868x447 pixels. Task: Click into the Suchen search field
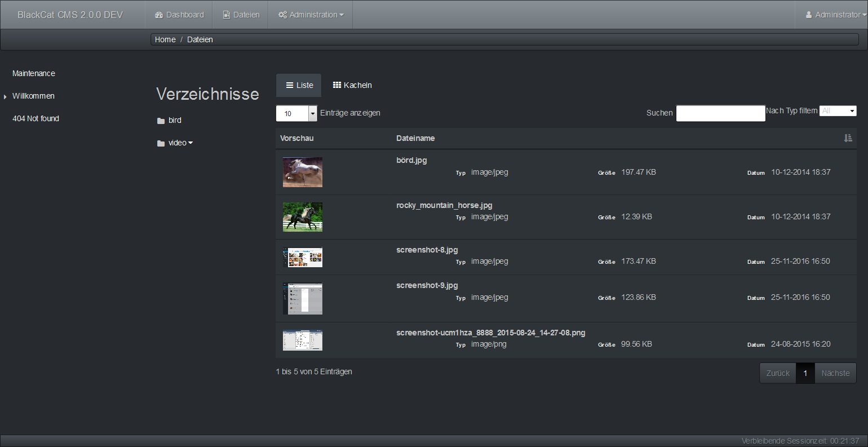point(720,113)
